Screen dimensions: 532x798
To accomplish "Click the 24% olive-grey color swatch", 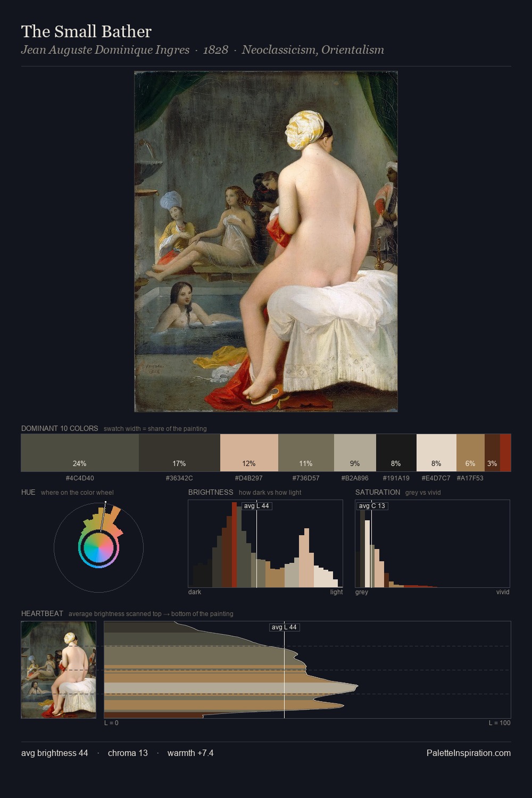I will point(80,453).
